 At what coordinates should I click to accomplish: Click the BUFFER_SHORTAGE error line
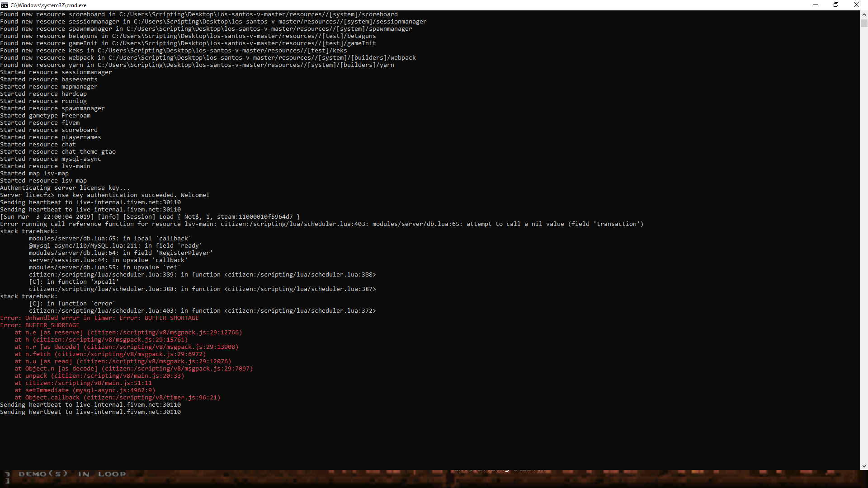(40, 325)
